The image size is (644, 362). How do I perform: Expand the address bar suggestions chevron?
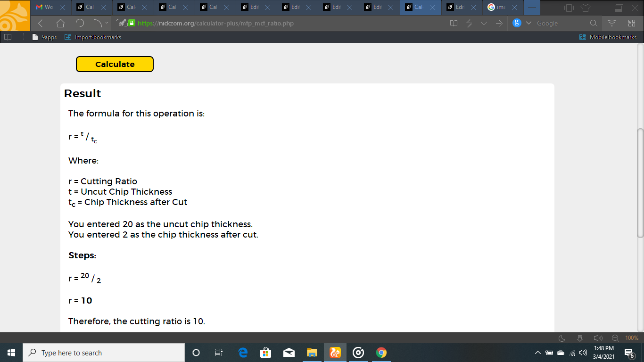click(x=484, y=23)
